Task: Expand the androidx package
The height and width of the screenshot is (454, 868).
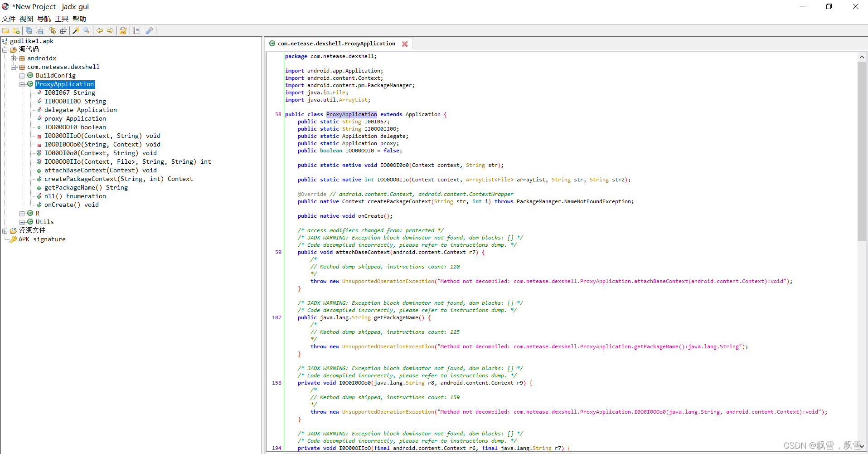Action: coord(13,59)
